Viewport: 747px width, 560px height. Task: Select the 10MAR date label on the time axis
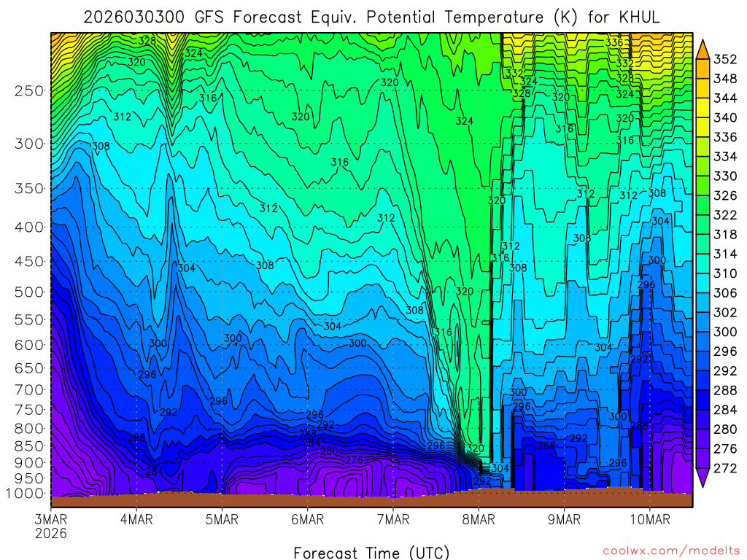pos(650,519)
